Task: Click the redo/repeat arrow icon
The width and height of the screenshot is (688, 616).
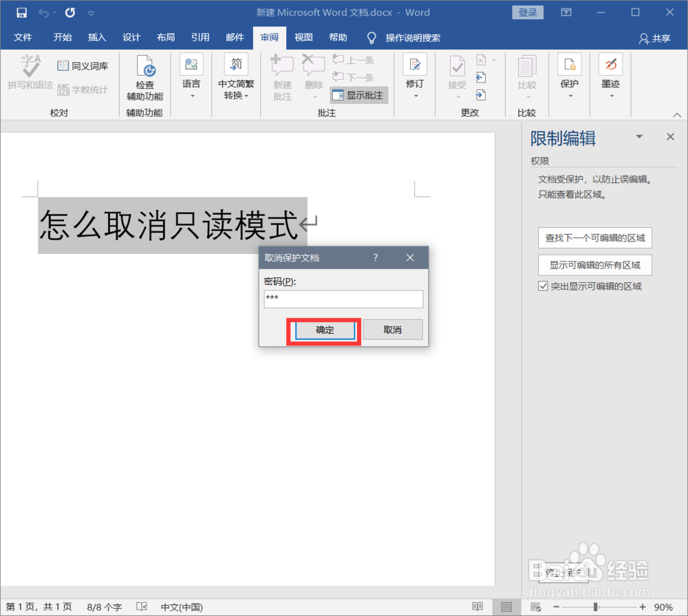Action: tap(69, 12)
